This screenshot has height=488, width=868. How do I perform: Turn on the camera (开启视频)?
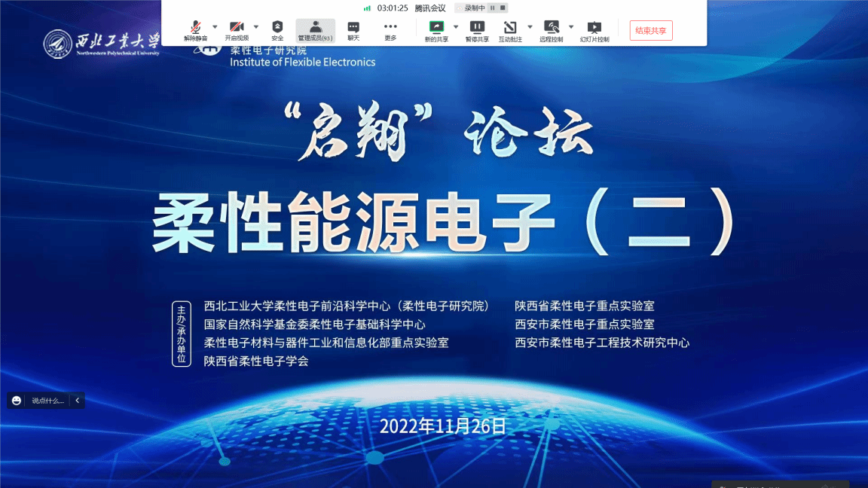pos(237,30)
